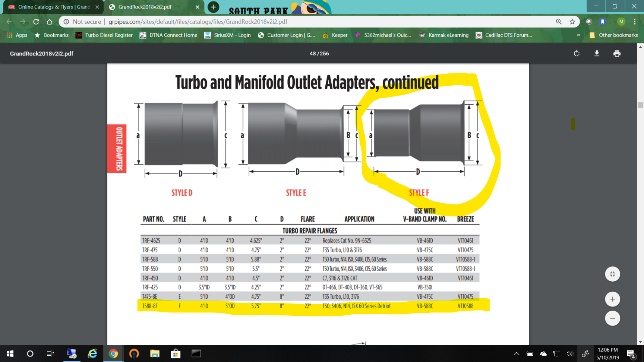Screen dimensions: 644x362
Task: Bookmark this page with the star
Action: [x=572, y=22]
